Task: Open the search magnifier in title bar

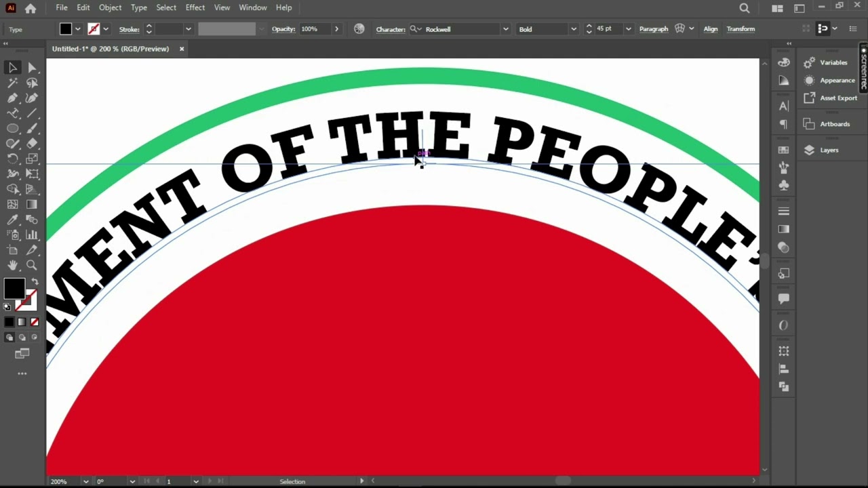Action: click(x=745, y=8)
